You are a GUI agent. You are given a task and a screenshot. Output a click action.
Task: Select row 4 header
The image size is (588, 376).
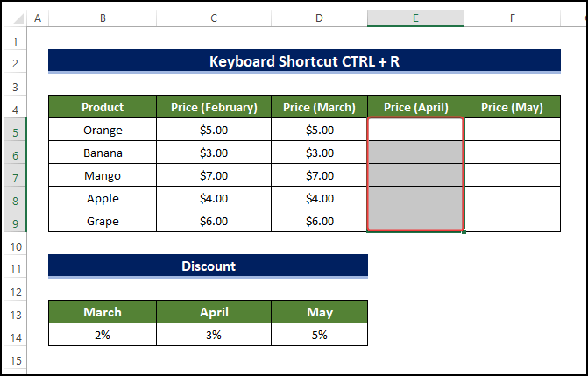[16, 108]
